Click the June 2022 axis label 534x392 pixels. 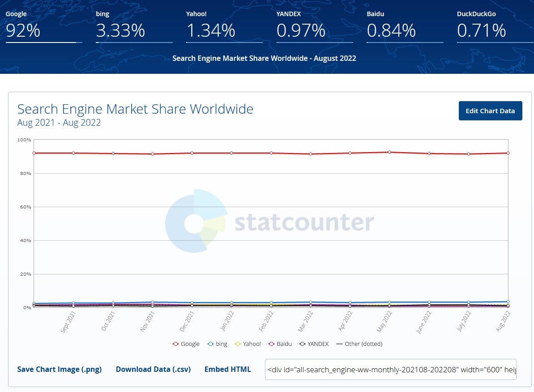(423, 322)
